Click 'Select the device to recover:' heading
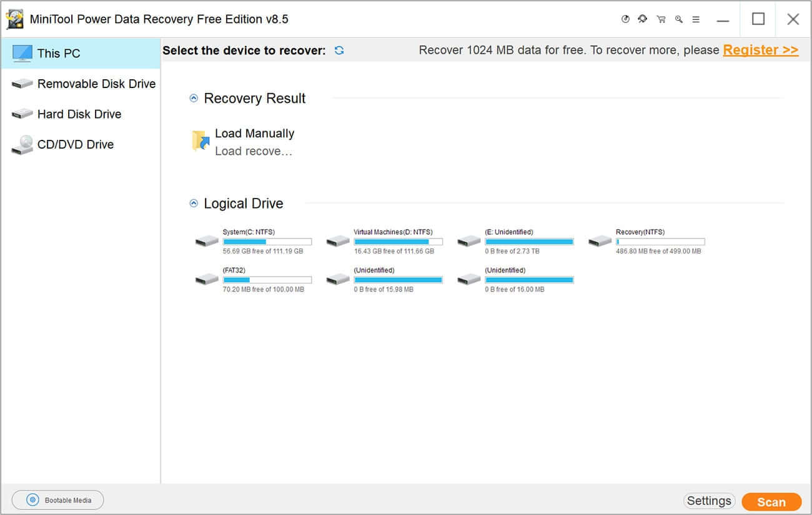The width and height of the screenshot is (812, 515). [x=244, y=51]
